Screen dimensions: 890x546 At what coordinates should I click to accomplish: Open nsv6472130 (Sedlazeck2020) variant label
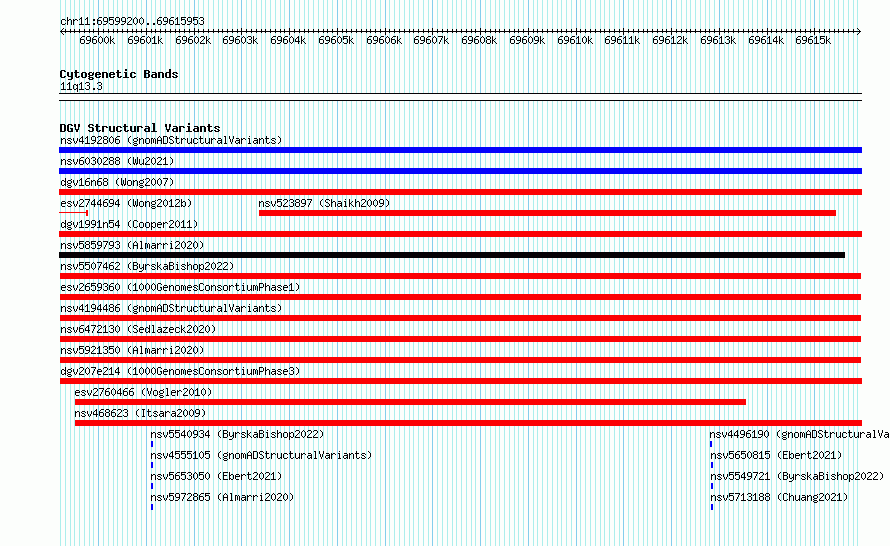[x=138, y=329]
